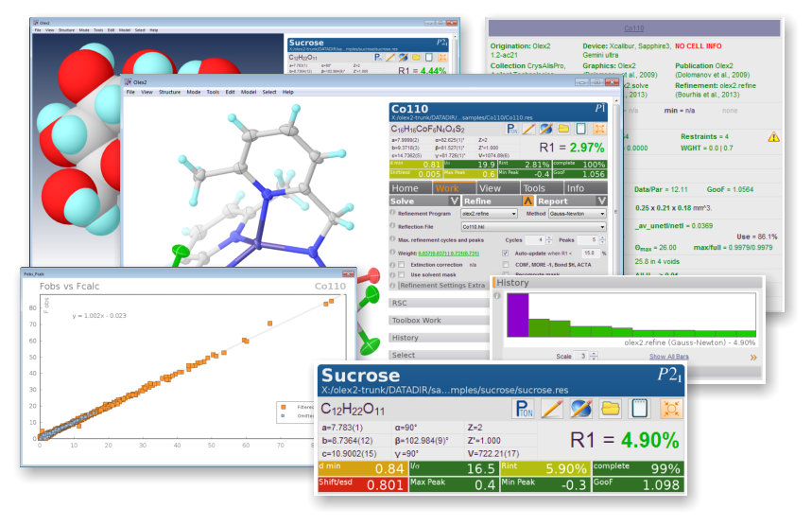
Task: Click the globe-with-pencil icon in the Co110 panel
Action: click(545, 129)
